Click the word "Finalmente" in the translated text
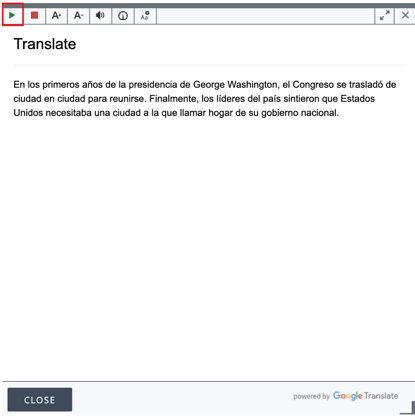Image resolution: width=415 pixels, height=416 pixels. tap(173, 99)
